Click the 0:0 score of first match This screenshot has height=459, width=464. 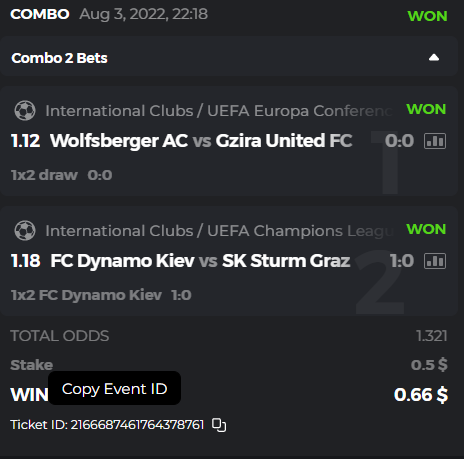(x=399, y=141)
